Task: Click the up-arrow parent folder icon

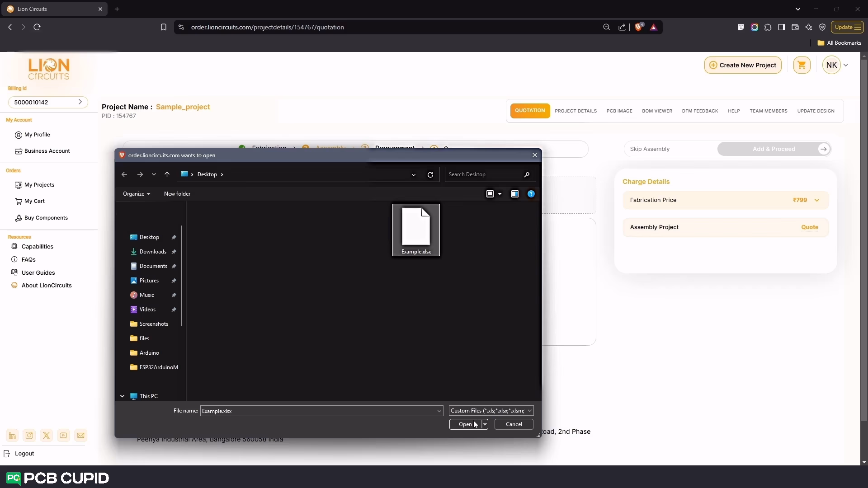Action: point(167,174)
